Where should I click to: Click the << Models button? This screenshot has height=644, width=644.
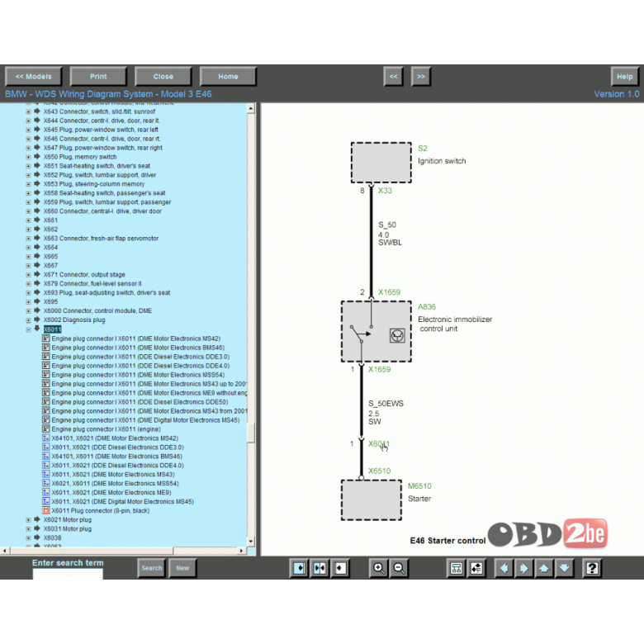pos(34,77)
